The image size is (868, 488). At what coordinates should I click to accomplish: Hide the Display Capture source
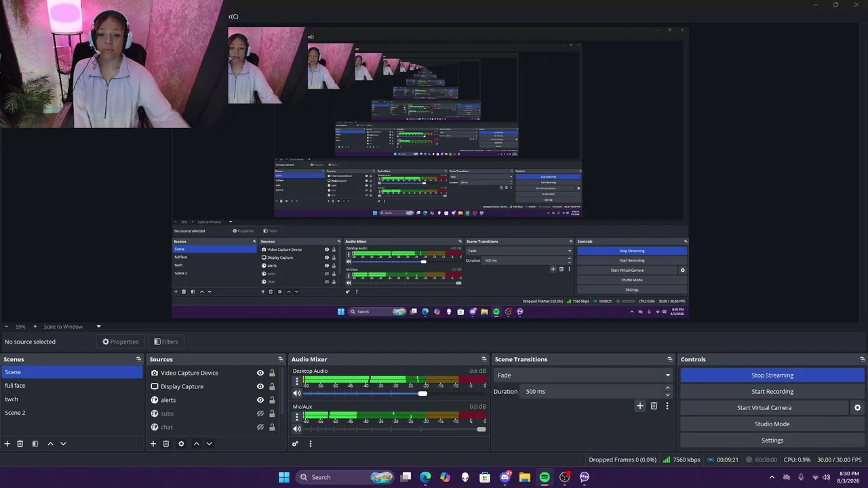260,386
